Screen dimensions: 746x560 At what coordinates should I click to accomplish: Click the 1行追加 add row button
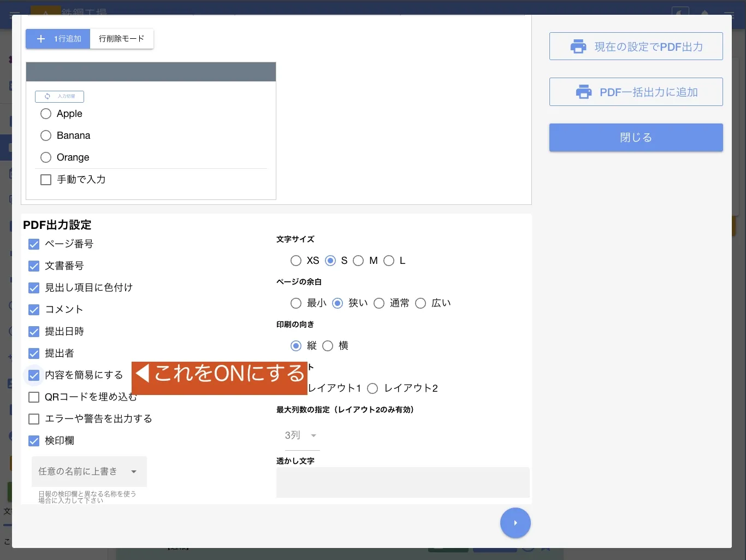tap(58, 39)
